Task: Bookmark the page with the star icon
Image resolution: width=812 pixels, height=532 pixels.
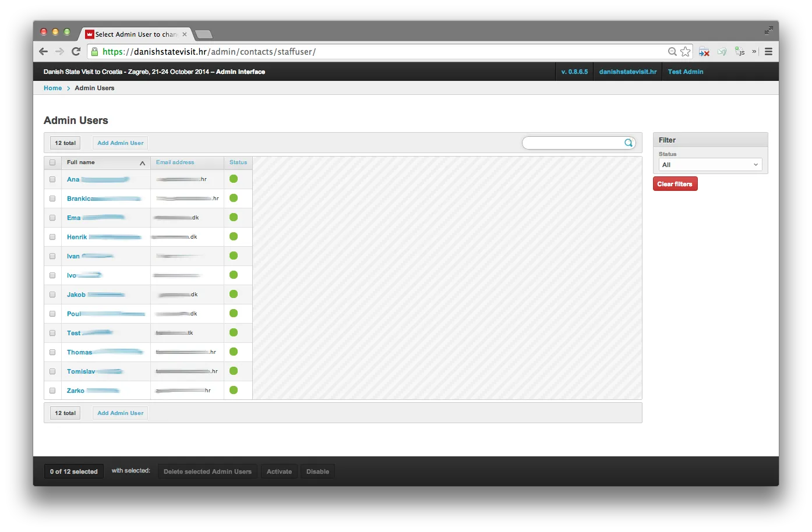Action: coord(686,52)
